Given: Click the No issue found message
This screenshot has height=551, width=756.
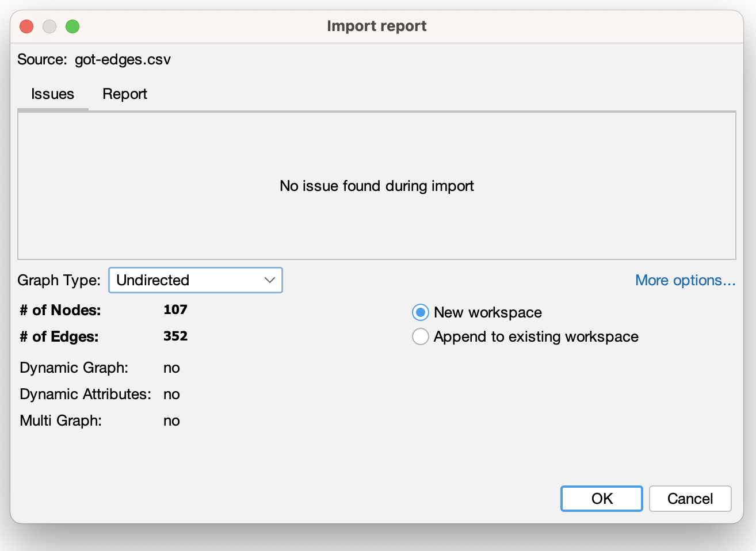Looking at the screenshot, I should [x=376, y=186].
